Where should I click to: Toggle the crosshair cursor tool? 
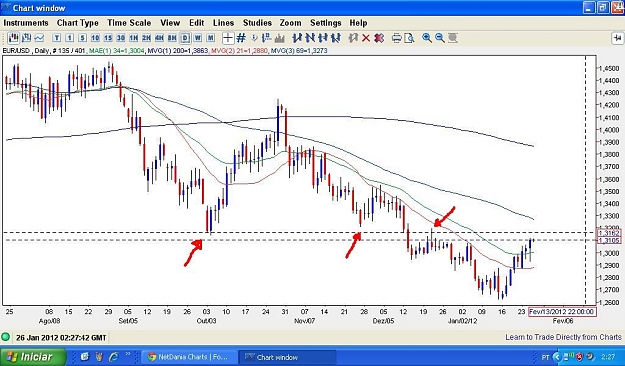point(228,38)
